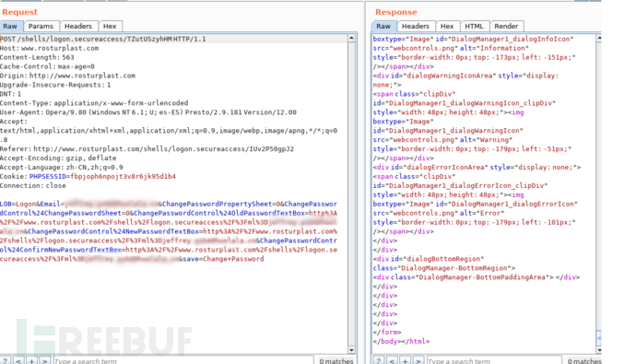
Task: Click the '</form>' closing tag in response
Action: coord(387,333)
